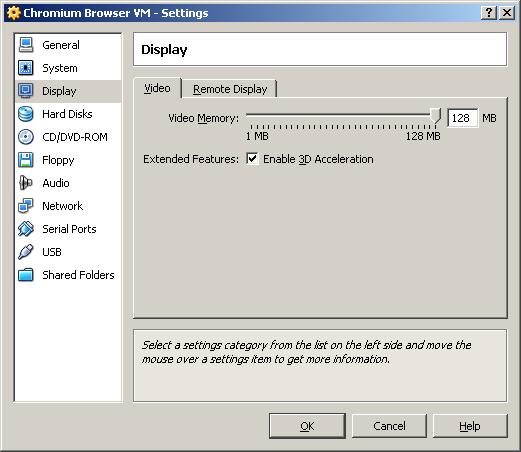Select the Display category label
The width and height of the screenshot is (521, 452).
tap(59, 91)
